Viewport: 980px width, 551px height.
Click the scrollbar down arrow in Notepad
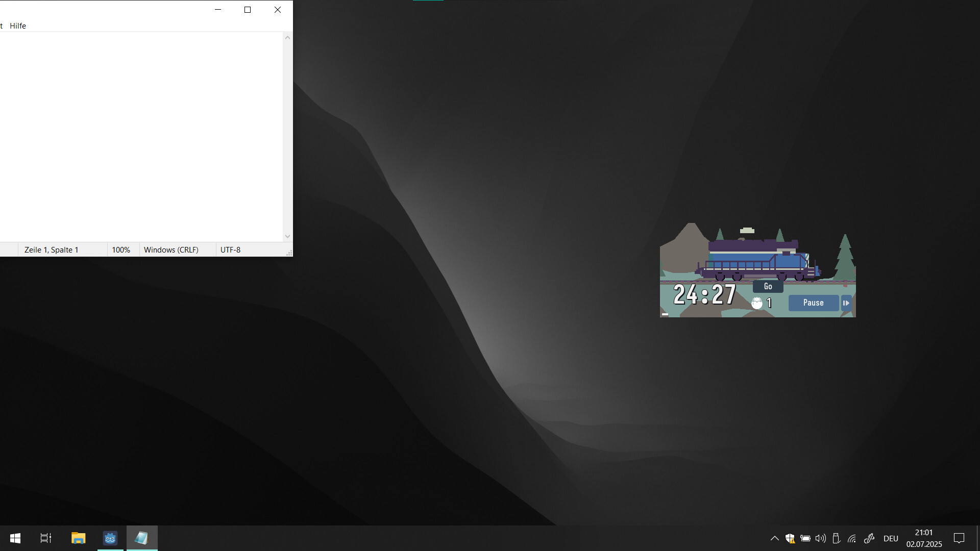click(287, 236)
